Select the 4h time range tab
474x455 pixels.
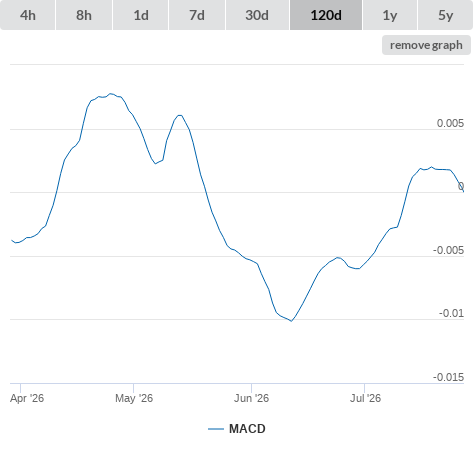[27, 15]
